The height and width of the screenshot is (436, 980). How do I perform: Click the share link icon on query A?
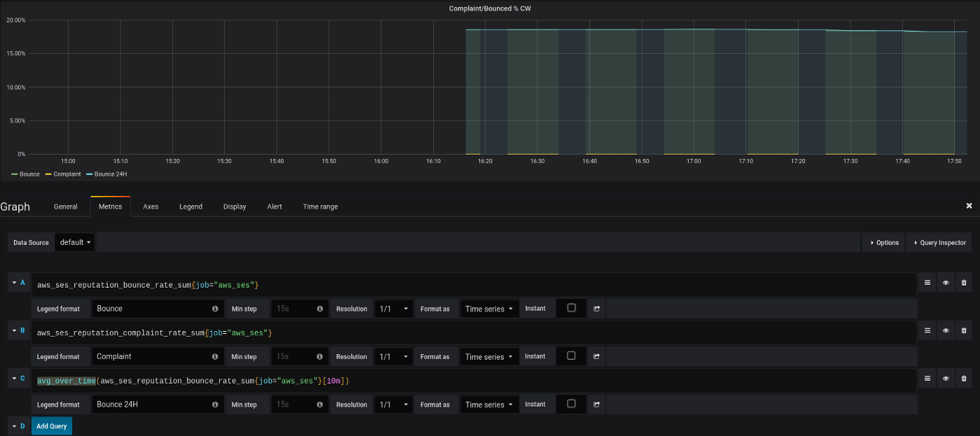tap(596, 309)
